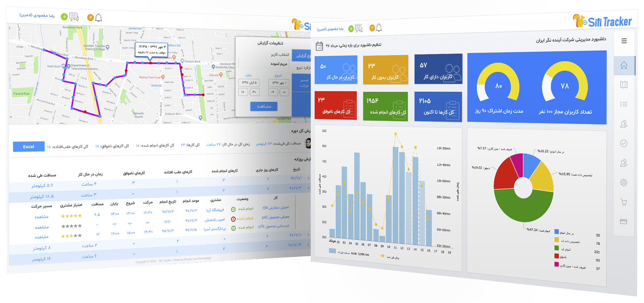Click the end minute field showing ۳۰
644x303 pixels.
[254, 92]
